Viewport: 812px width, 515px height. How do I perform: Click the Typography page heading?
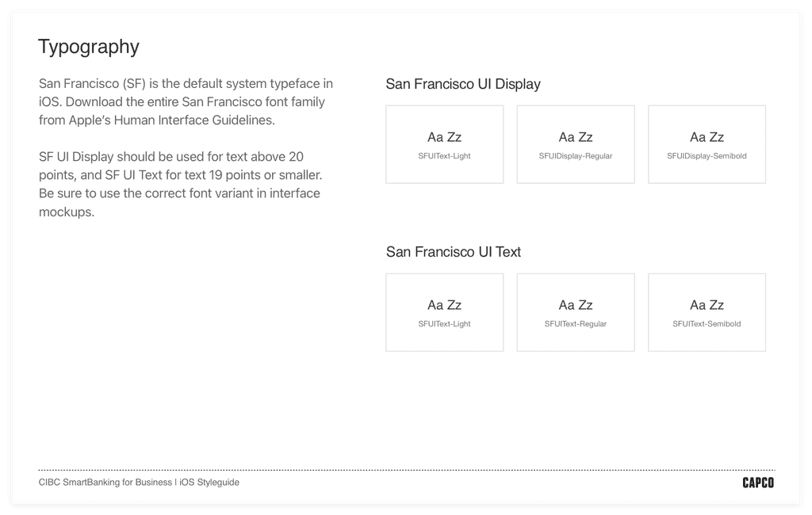[89, 47]
